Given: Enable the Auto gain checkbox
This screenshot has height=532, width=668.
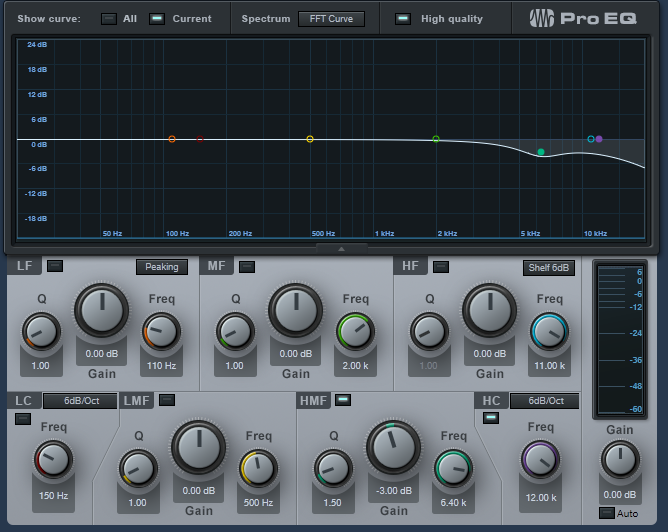Looking at the screenshot, I should [607, 513].
